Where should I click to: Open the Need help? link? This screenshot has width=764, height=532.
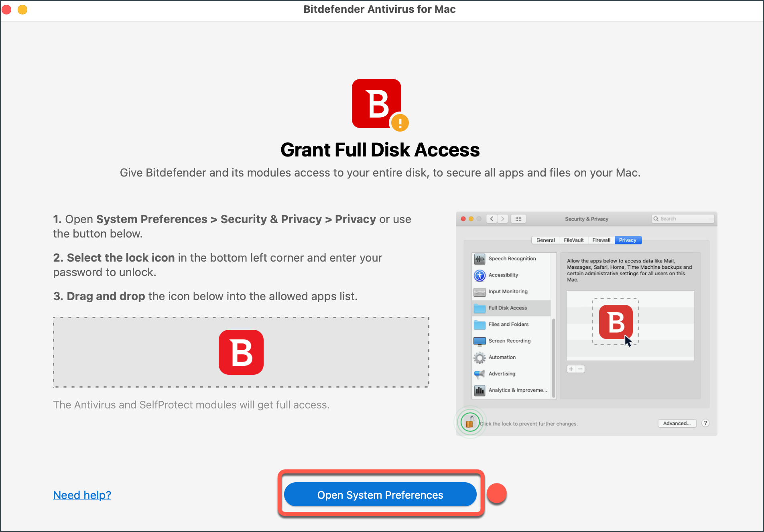[x=82, y=495]
